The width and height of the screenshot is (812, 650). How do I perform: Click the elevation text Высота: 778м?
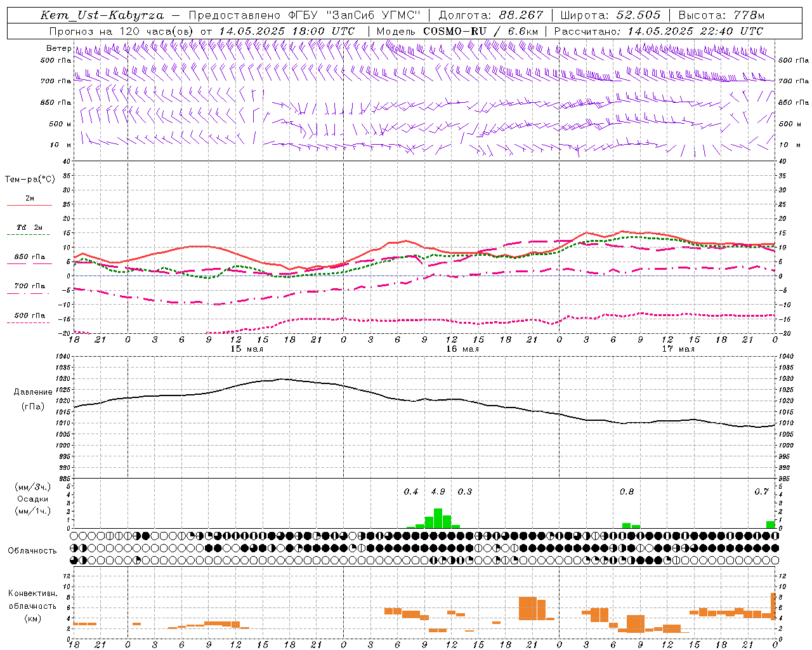pyautogui.click(x=721, y=15)
